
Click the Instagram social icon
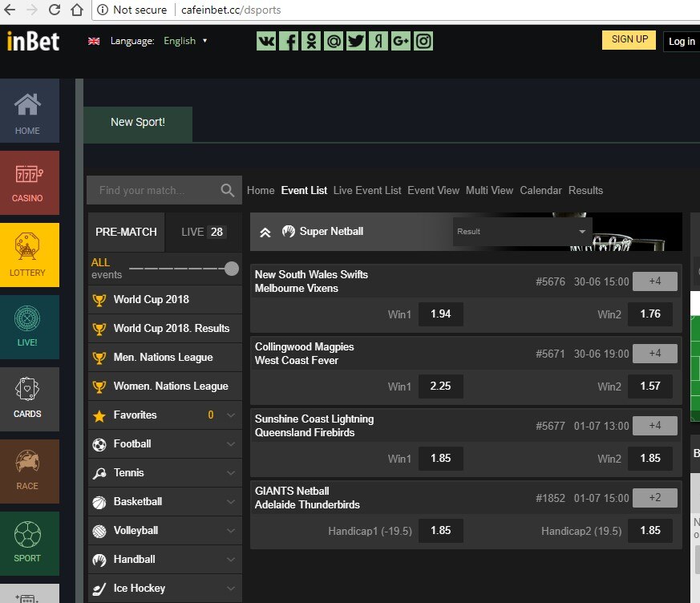point(423,40)
